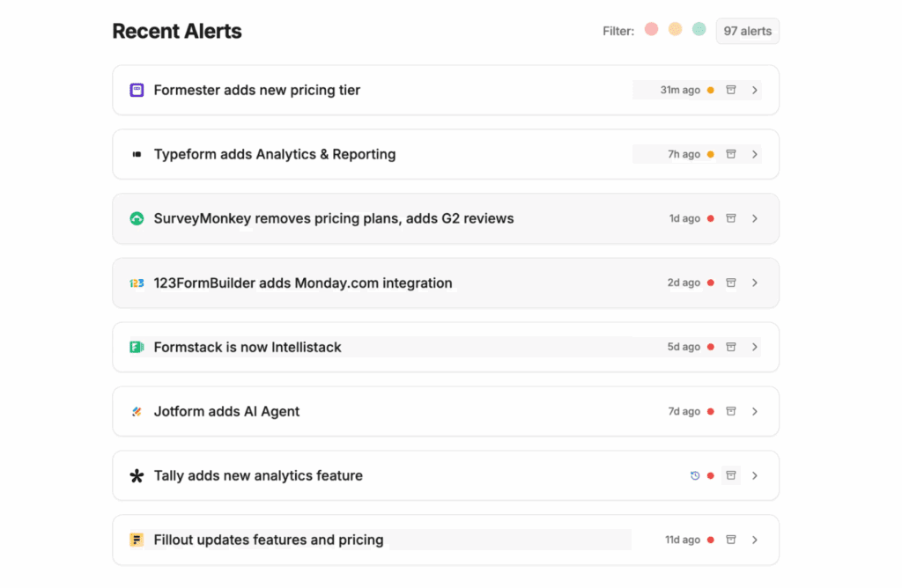Open "Jotform adds AI Agent" alert title

point(226,411)
